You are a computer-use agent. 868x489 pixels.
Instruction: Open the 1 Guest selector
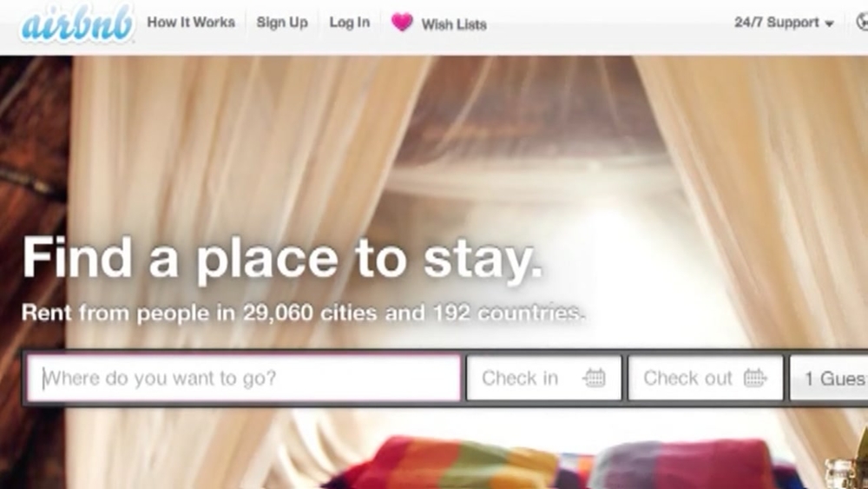tap(829, 378)
